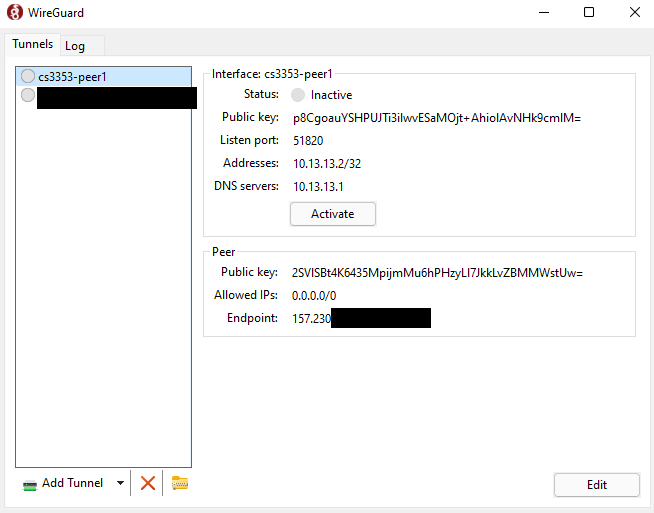Click the status circle of the redacted tunnel
The height and width of the screenshot is (513, 654).
coord(28,95)
